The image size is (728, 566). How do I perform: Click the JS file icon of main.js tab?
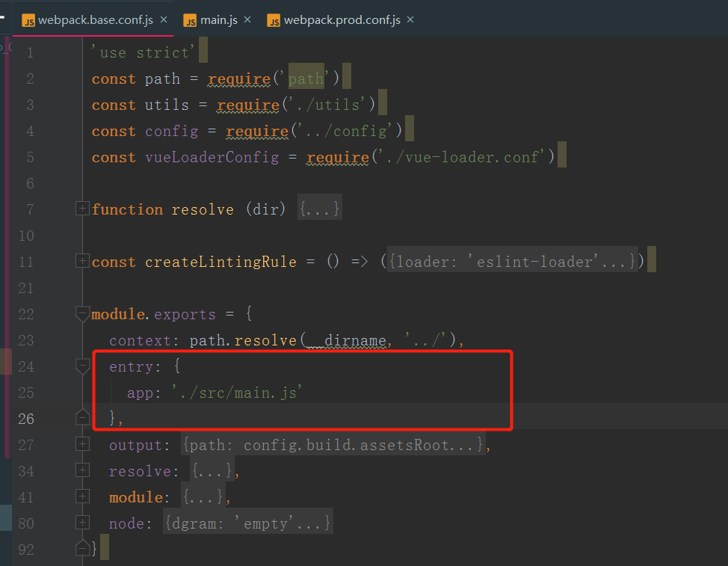point(191,20)
